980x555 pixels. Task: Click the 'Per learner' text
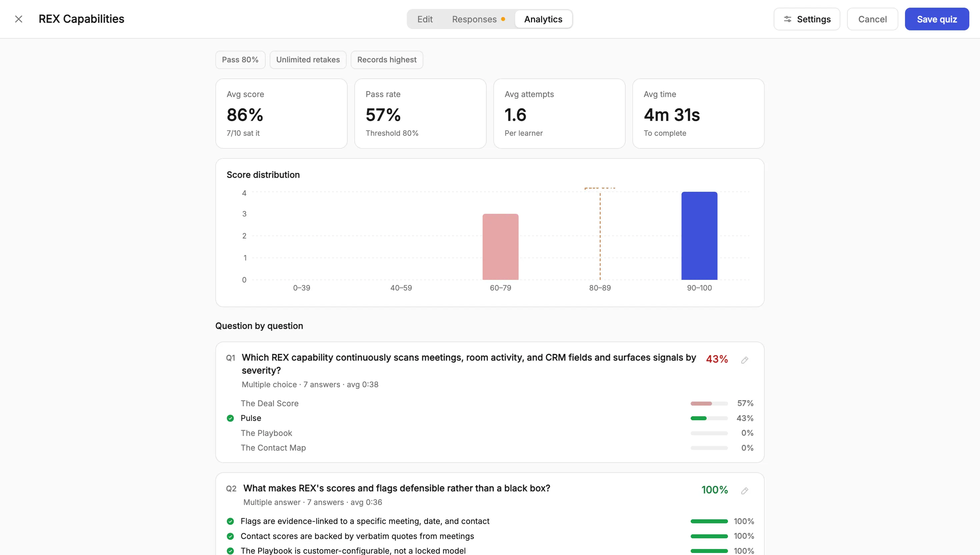tap(524, 133)
